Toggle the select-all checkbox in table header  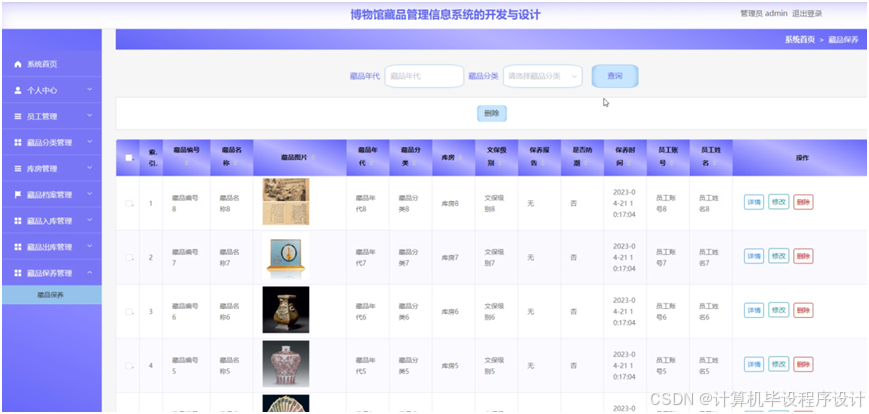[x=129, y=158]
